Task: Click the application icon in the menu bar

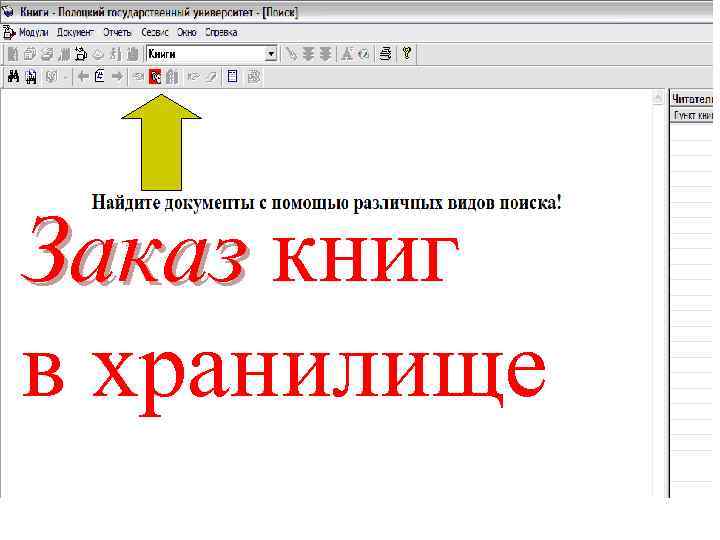Action: click(x=9, y=33)
